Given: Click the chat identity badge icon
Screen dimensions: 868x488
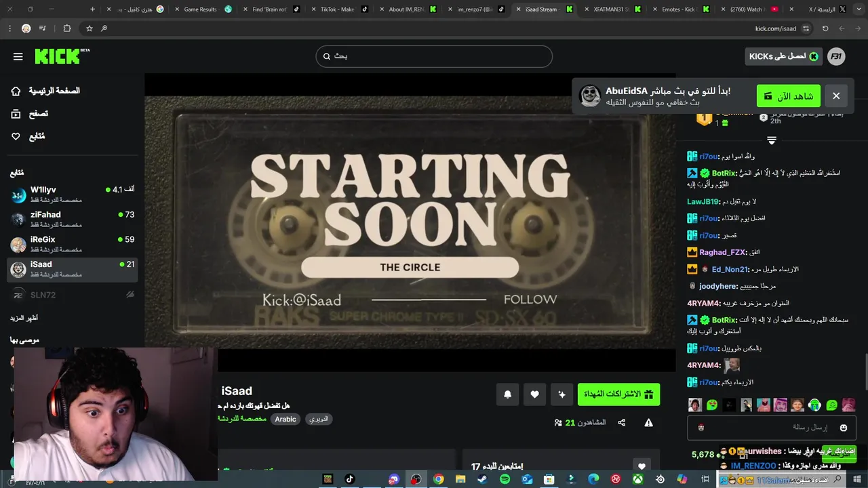Looking at the screenshot, I should [x=701, y=428].
